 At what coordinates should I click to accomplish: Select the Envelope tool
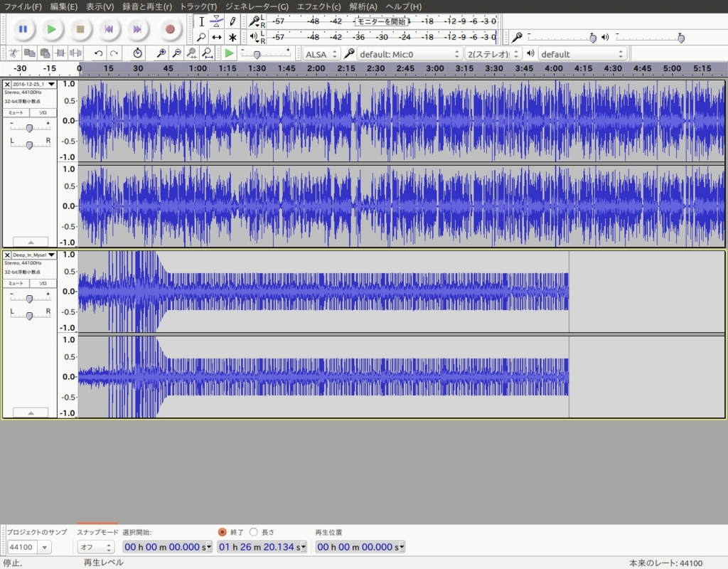(217, 21)
